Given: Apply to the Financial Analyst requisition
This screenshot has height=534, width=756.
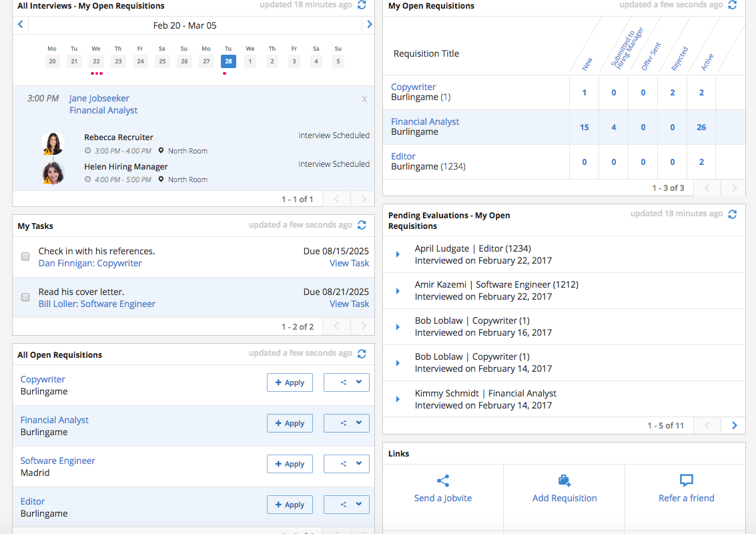Looking at the screenshot, I should tap(290, 423).
